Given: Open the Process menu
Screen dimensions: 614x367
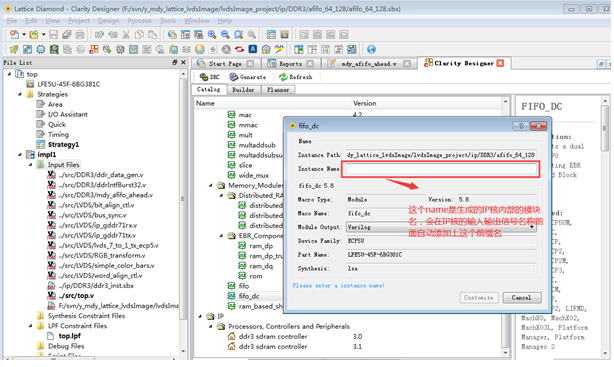Looking at the screenshot, I should tap(139, 21).
